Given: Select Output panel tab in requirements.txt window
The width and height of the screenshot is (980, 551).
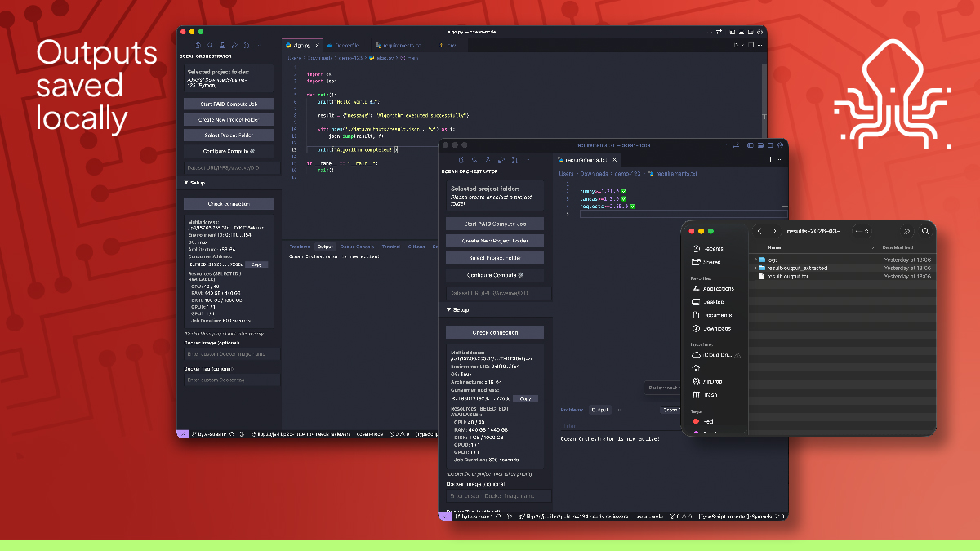Looking at the screenshot, I should (x=600, y=410).
